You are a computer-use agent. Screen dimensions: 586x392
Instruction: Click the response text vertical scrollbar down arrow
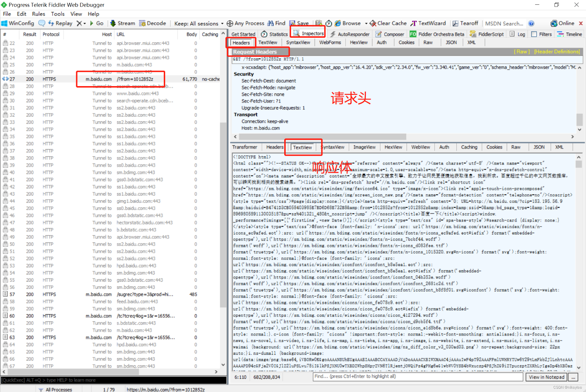[579, 367]
